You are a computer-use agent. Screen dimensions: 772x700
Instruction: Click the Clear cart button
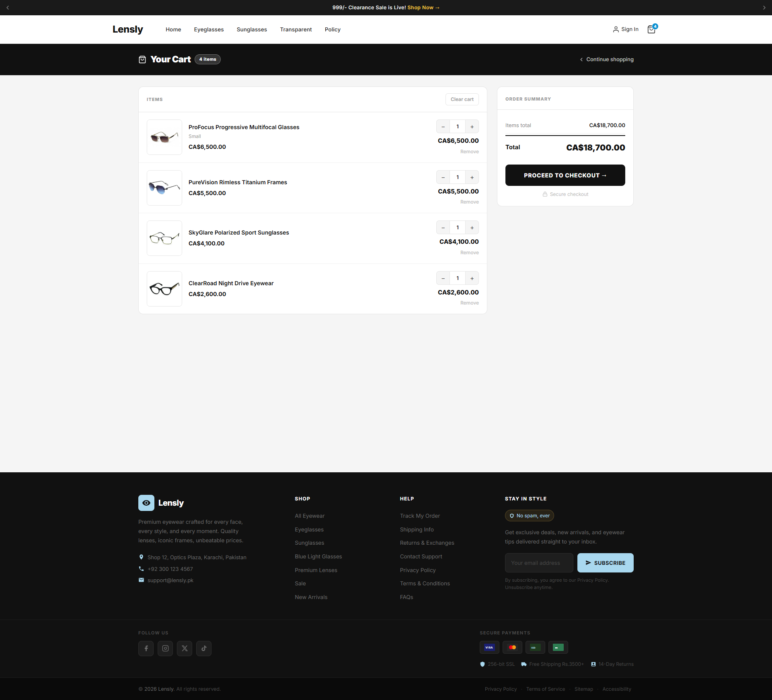point(462,99)
